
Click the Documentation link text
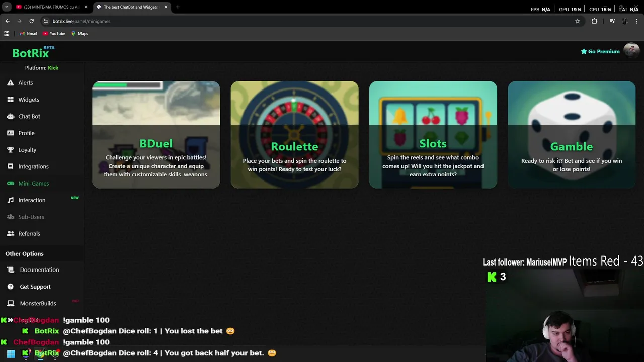tap(39, 270)
